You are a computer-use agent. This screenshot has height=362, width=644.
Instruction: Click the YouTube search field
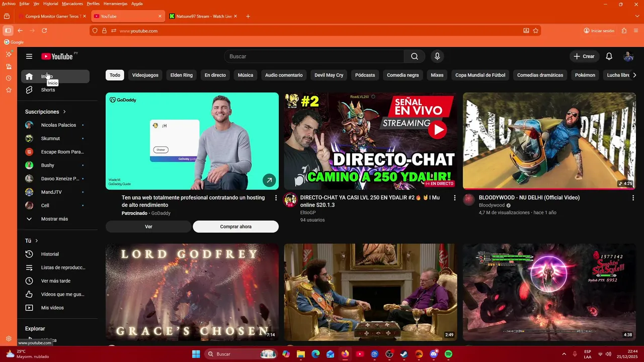tap(314, 56)
